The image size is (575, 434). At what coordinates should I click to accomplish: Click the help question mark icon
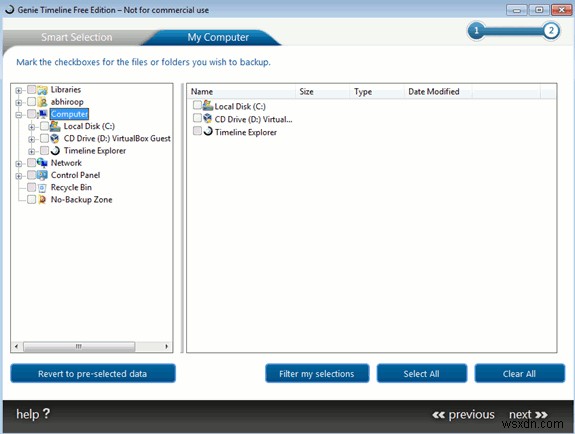46,414
